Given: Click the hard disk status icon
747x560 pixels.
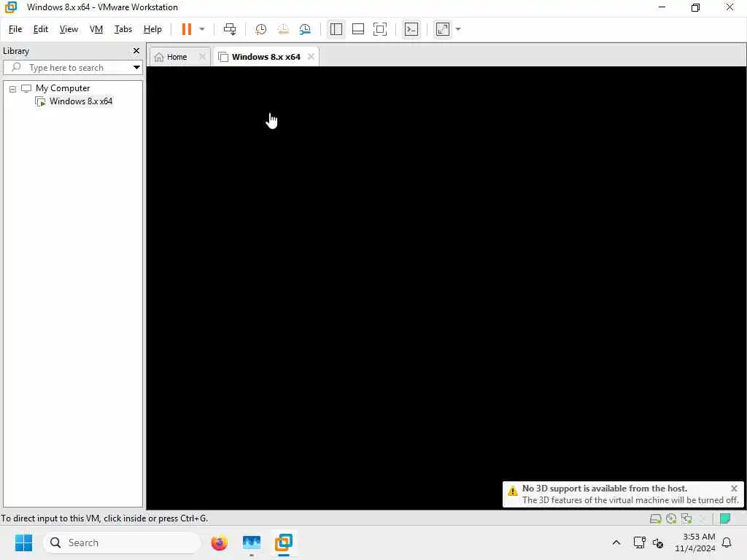Looking at the screenshot, I should (656, 518).
